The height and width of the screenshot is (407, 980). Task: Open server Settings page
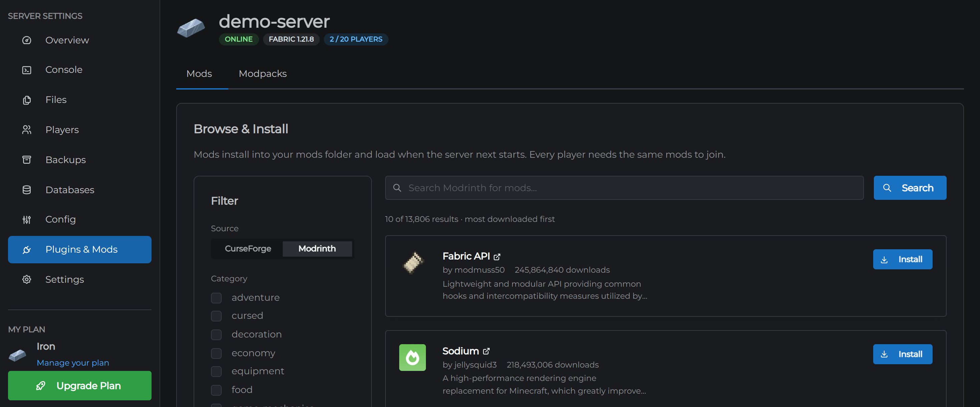coord(79,279)
